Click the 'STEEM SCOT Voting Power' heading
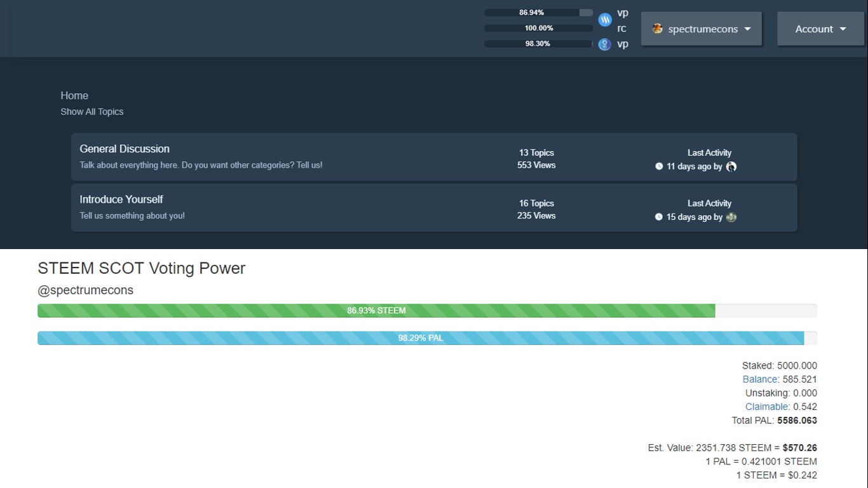Image resolution: width=868 pixels, height=488 pixels. 142,268
